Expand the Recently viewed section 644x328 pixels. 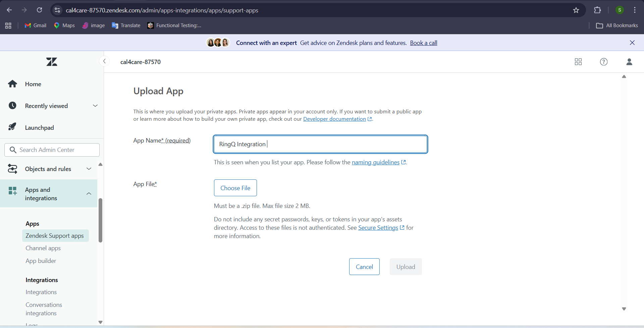tap(52, 106)
